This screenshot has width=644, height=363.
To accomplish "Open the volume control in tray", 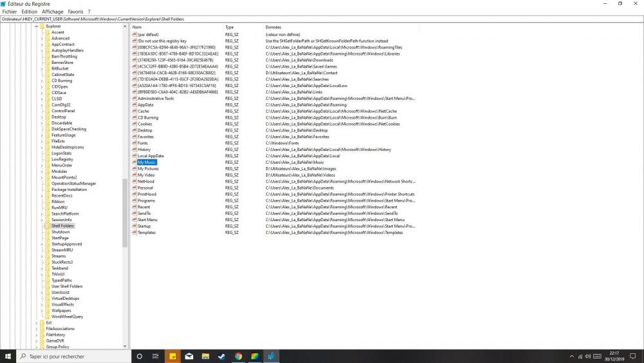I will tap(588, 357).
